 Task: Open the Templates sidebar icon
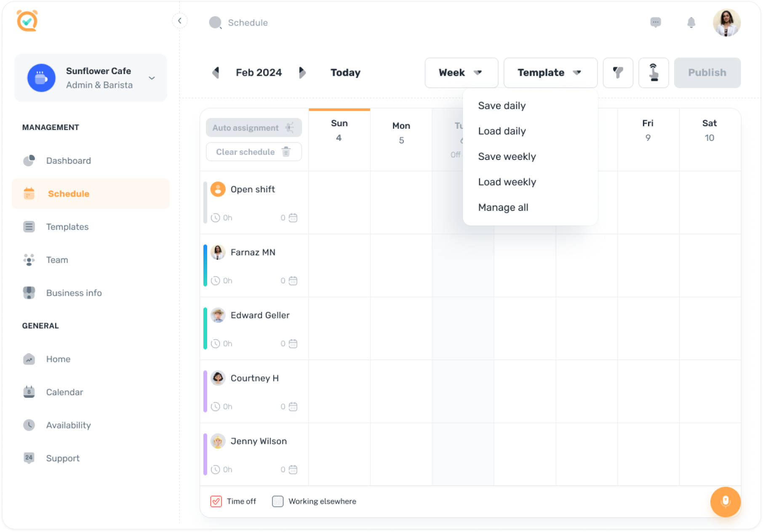[29, 226]
